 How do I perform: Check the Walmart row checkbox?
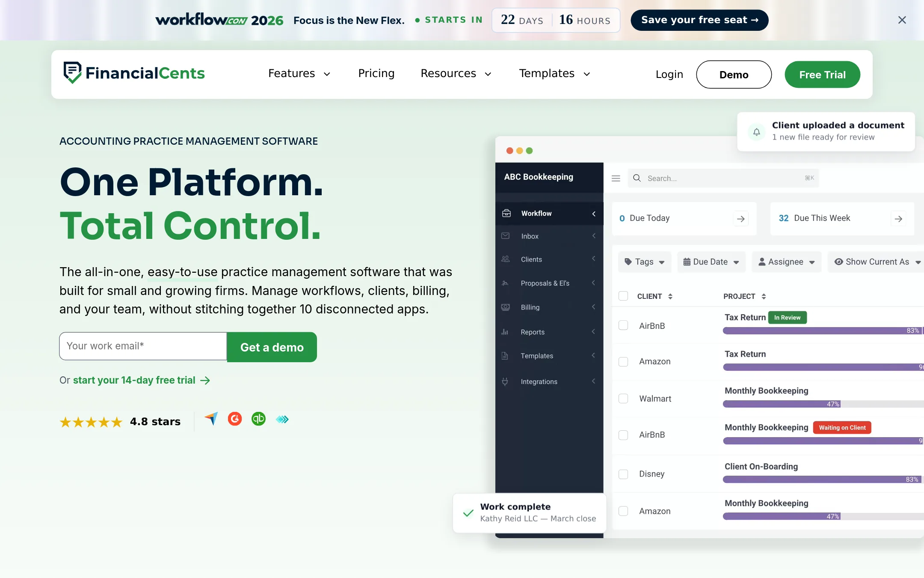623,399
